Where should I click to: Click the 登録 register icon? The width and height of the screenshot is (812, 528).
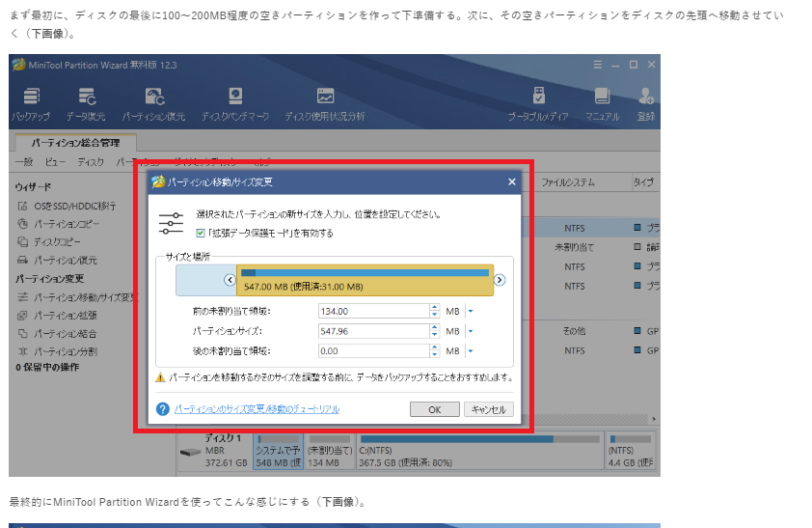click(645, 97)
